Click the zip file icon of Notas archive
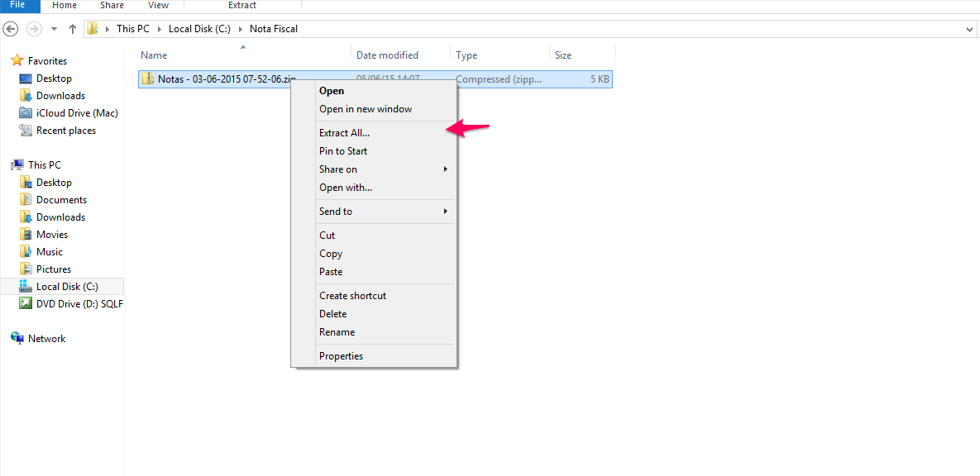Viewport: 980px width, 476px height. pos(148,79)
